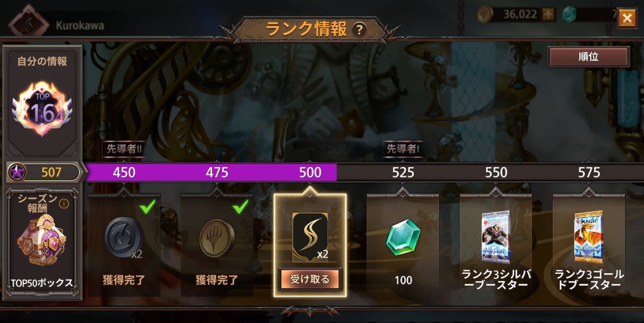Click the 550 milestone on progress bar
Screen dimensions: 644x323
pyautogui.click(x=496, y=173)
